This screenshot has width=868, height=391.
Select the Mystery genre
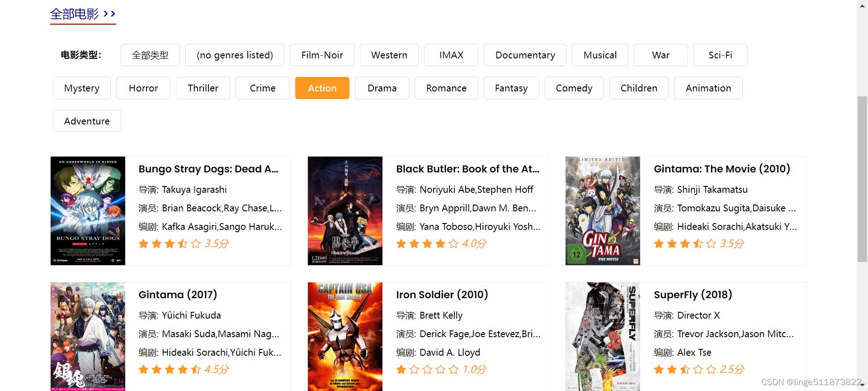[x=82, y=88]
